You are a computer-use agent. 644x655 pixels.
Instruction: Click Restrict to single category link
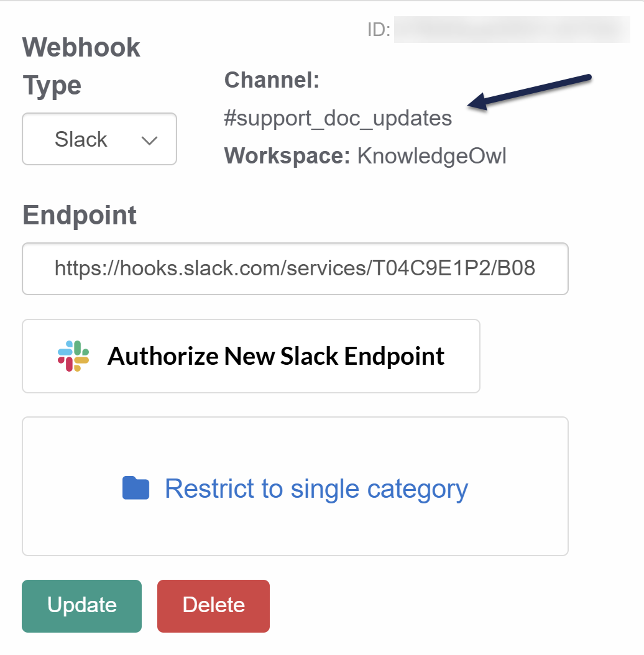click(316, 488)
